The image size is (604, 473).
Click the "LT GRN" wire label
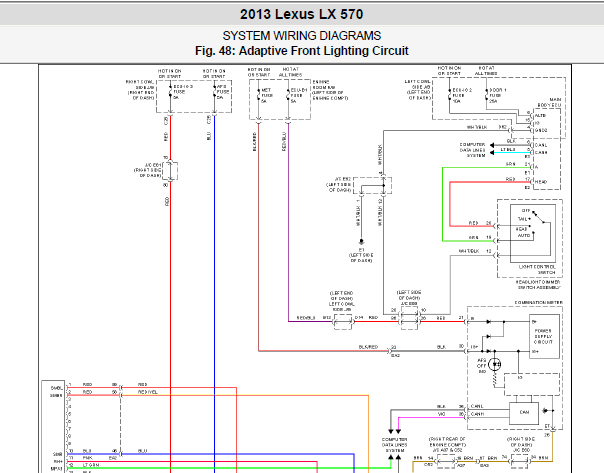tap(91, 465)
